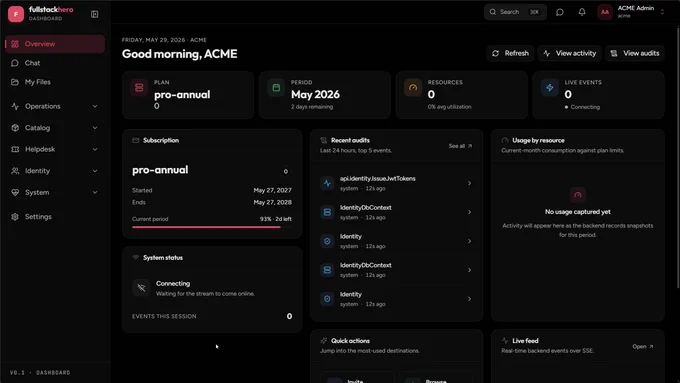Screen dimensions: 680x383
Task: Click the Subscription card header icon
Action: coord(135,141)
